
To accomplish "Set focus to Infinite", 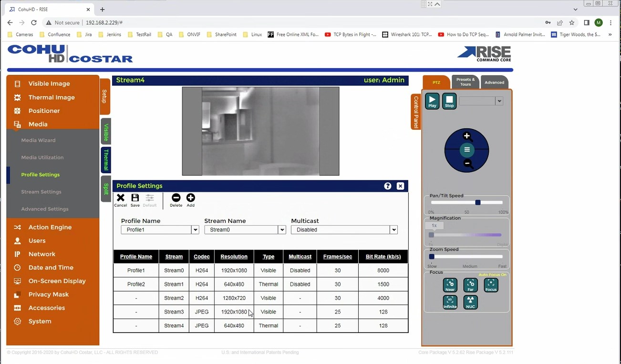I will (450, 302).
